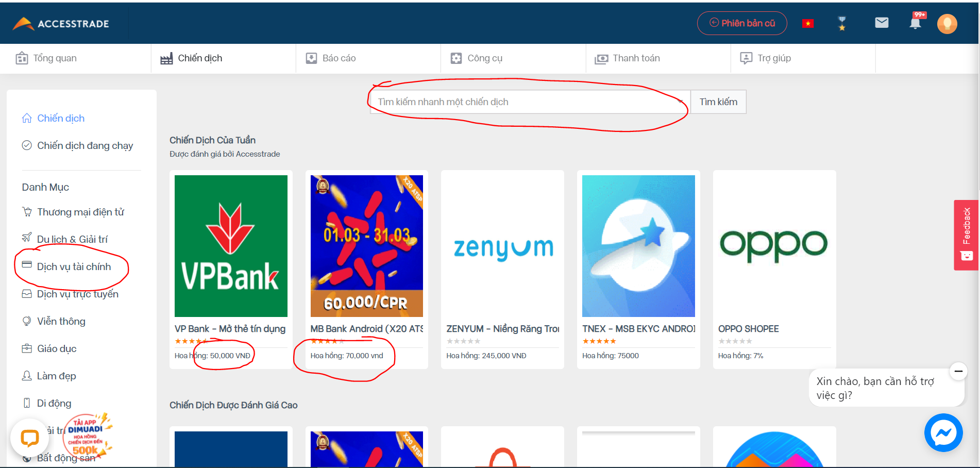Image resolution: width=980 pixels, height=468 pixels.
Task: Open the user avatar profile
Action: pos(947,23)
